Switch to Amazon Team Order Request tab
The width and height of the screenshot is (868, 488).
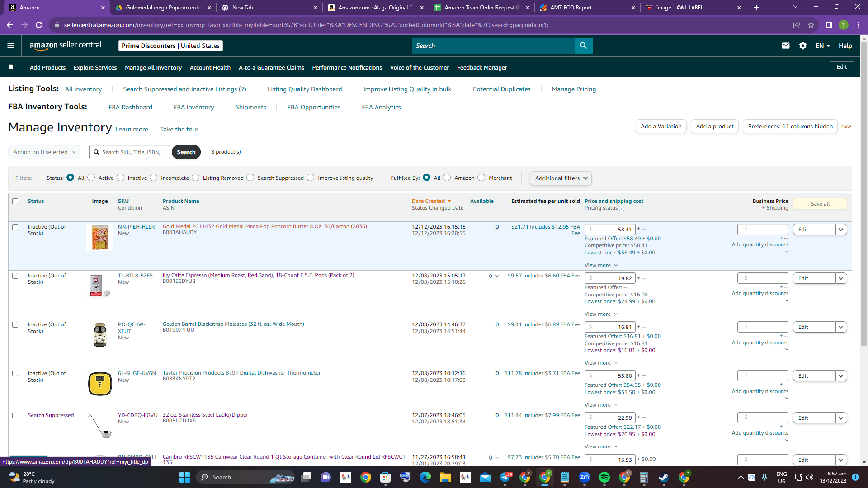[481, 8]
